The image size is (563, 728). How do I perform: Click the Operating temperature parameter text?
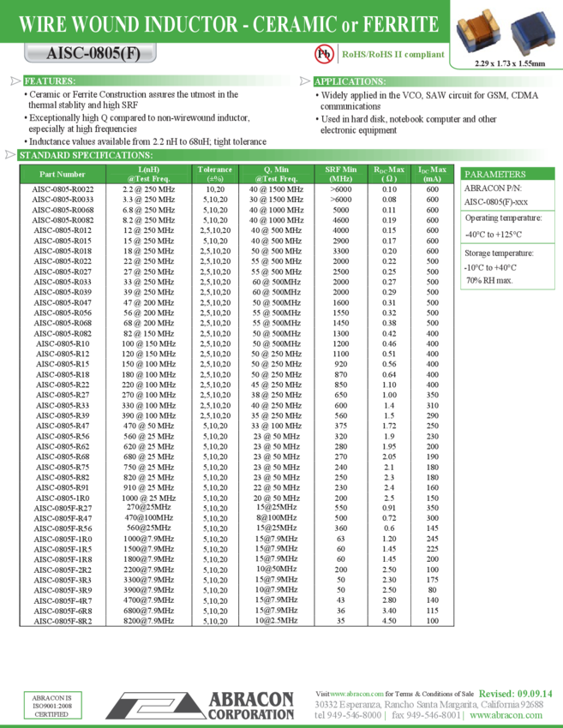coord(503,218)
